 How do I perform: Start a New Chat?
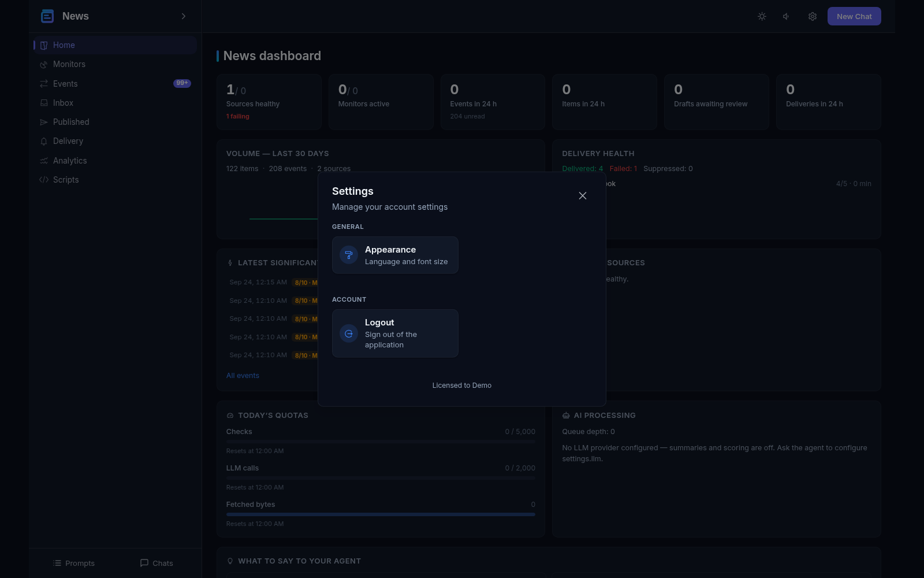854,16
